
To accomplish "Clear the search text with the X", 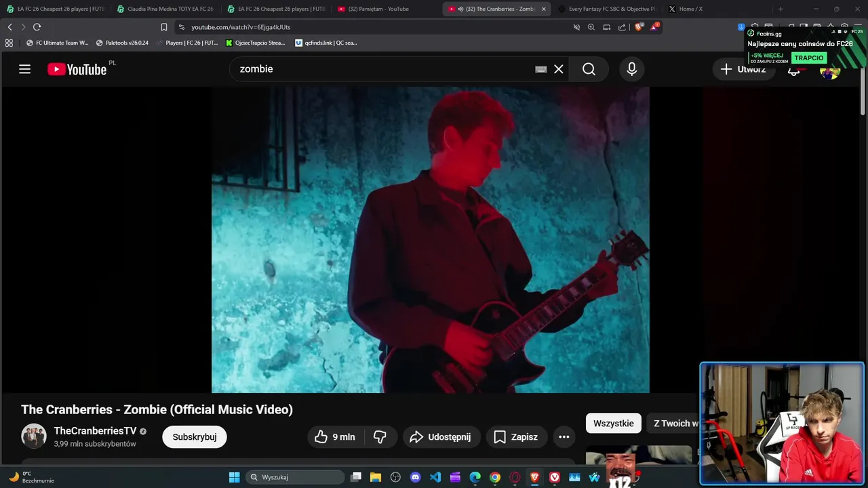I will [x=559, y=69].
